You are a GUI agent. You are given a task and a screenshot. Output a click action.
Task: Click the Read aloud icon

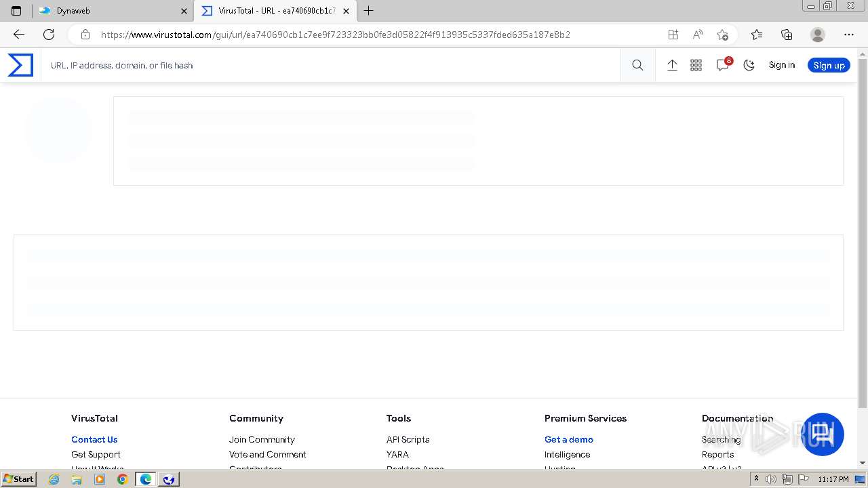click(698, 35)
